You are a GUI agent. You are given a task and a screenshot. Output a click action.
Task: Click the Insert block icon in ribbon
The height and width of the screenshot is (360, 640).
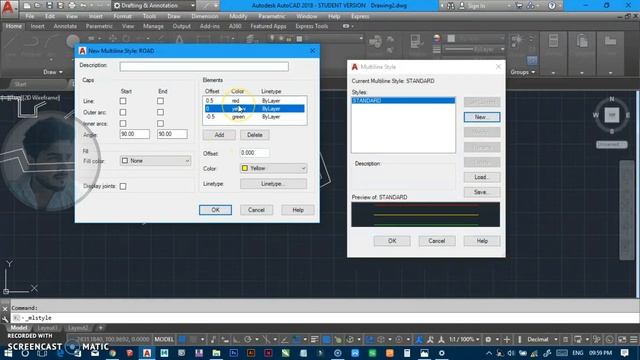click(375, 42)
